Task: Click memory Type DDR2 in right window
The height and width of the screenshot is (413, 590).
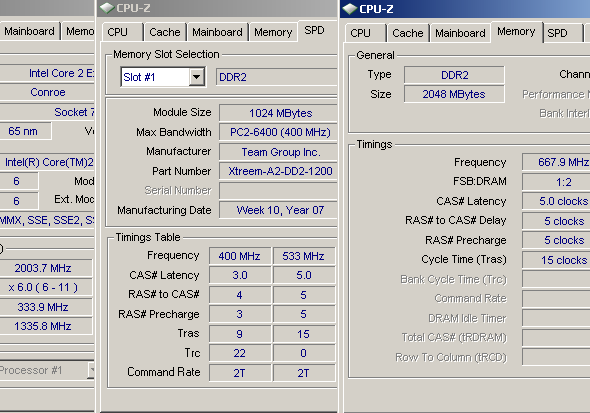Action: 454,75
